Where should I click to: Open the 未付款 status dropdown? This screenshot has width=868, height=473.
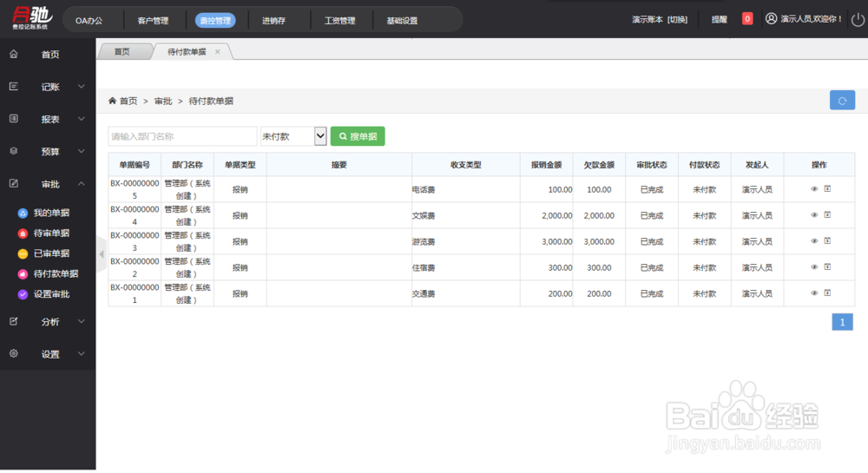(x=293, y=136)
